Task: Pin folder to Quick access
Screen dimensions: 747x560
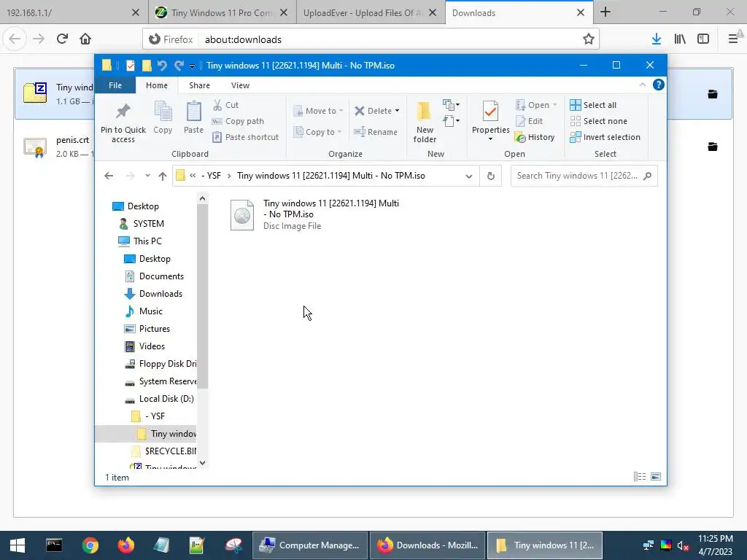Action: (x=123, y=122)
